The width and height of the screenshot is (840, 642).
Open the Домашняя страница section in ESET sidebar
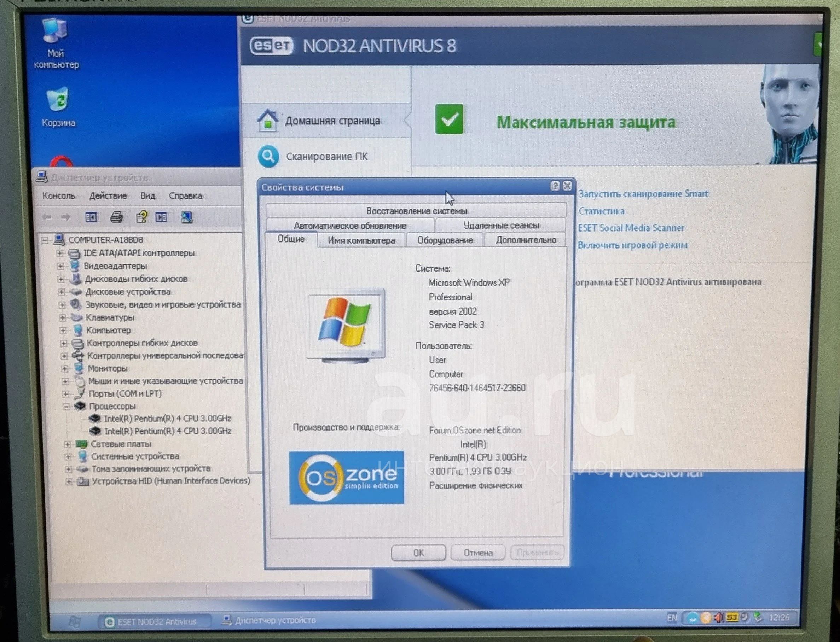327,121
